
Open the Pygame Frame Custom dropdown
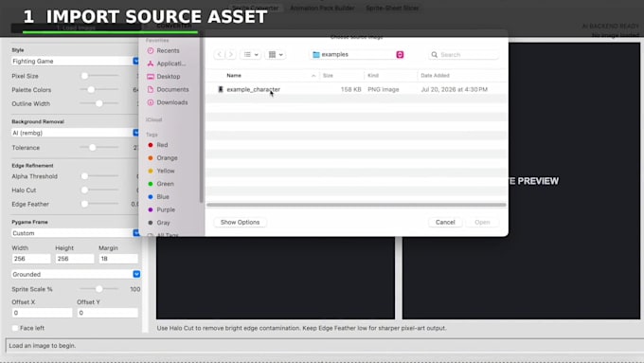[75, 233]
